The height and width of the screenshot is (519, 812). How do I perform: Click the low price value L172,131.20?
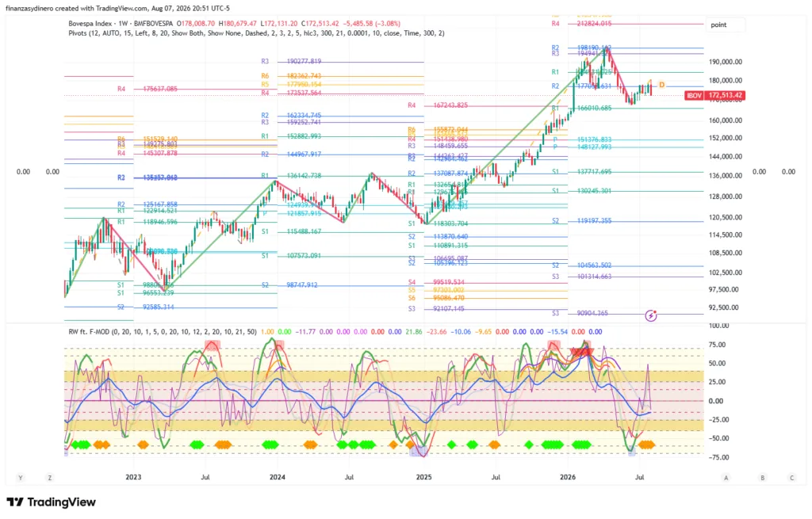[x=279, y=23]
